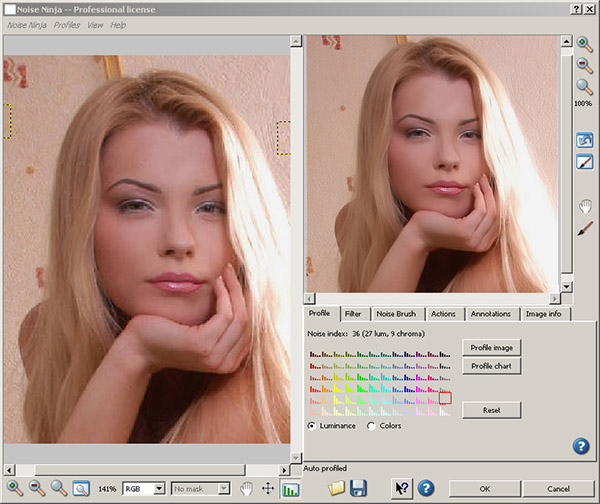Image resolution: width=600 pixels, height=504 pixels.
Task: Open the Profiles menu
Action: (67, 24)
